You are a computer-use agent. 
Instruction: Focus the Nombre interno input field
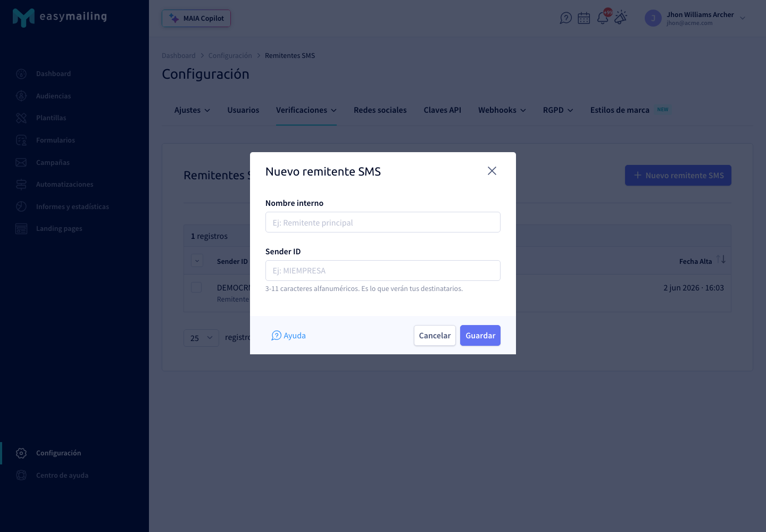point(383,222)
